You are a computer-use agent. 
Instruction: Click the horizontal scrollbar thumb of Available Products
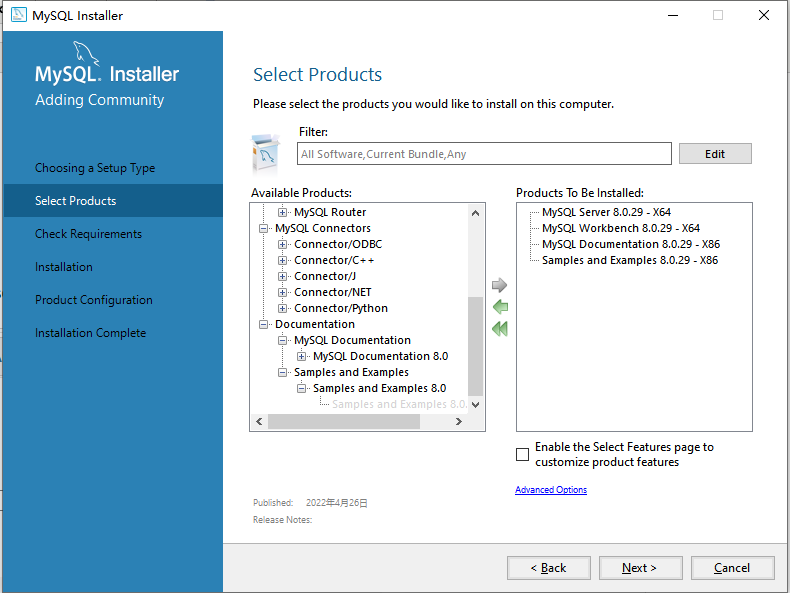coord(344,421)
